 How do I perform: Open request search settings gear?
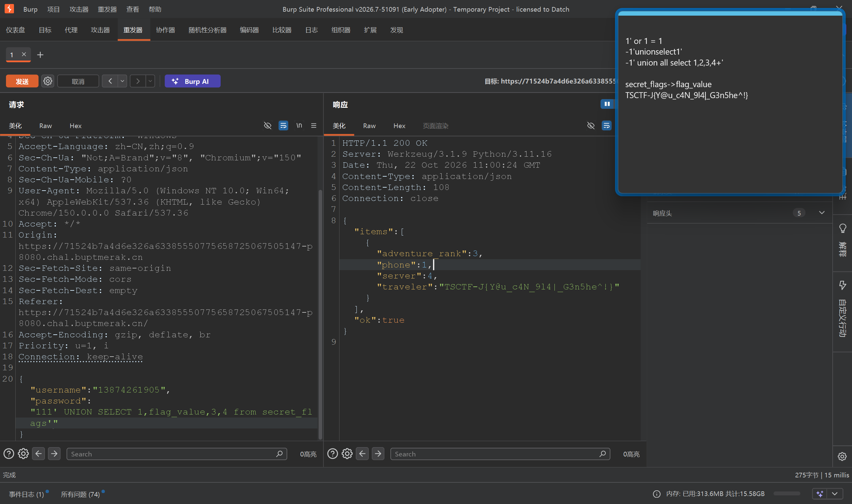[23, 454]
